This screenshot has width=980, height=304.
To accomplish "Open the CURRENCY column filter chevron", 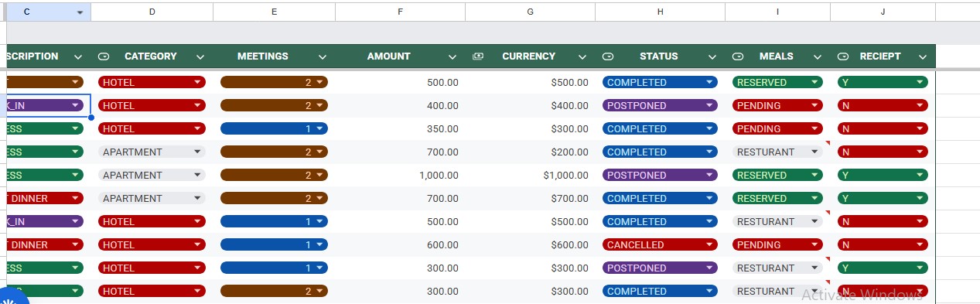I will [582, 56].
